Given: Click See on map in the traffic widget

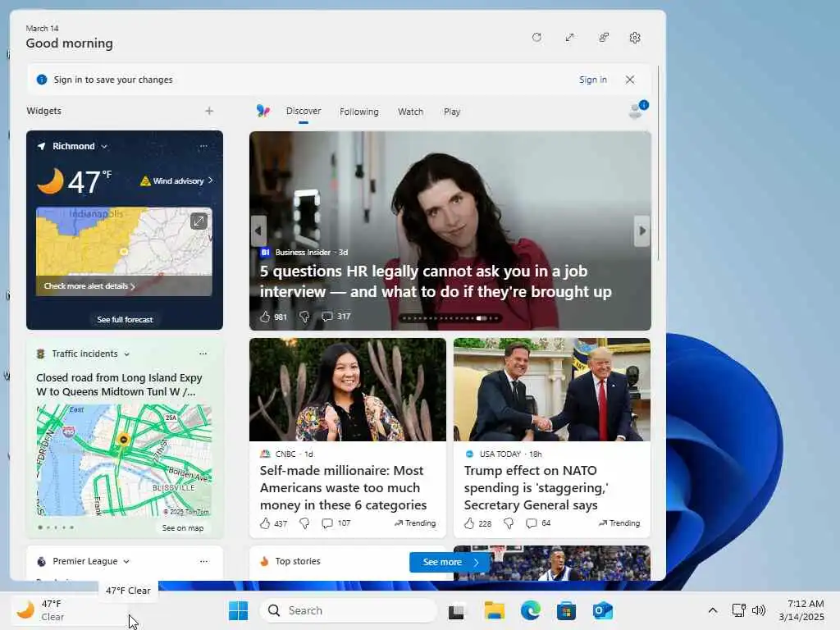Looking at the screenshot, I should point(183,527).
